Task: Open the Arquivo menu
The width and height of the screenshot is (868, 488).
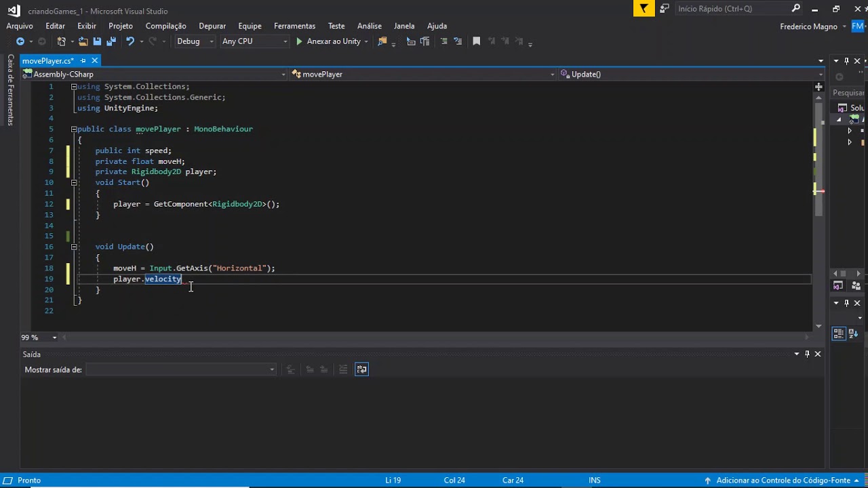Action: (x=20, y=26)
